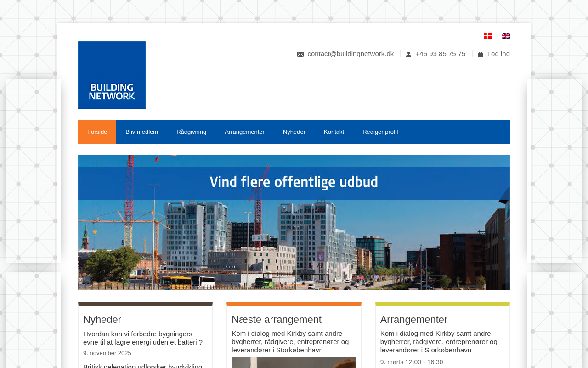This screenshot has width=588, height=368.
Task: Click the padlock icon beside Log ind
Action: pos(481,54)
